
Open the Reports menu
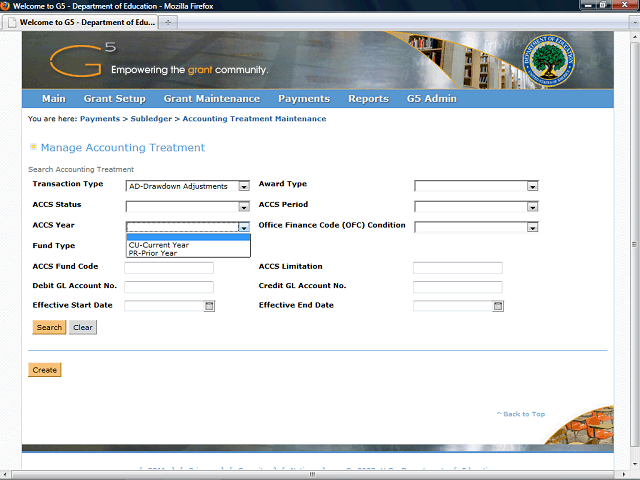coord(368,99)
